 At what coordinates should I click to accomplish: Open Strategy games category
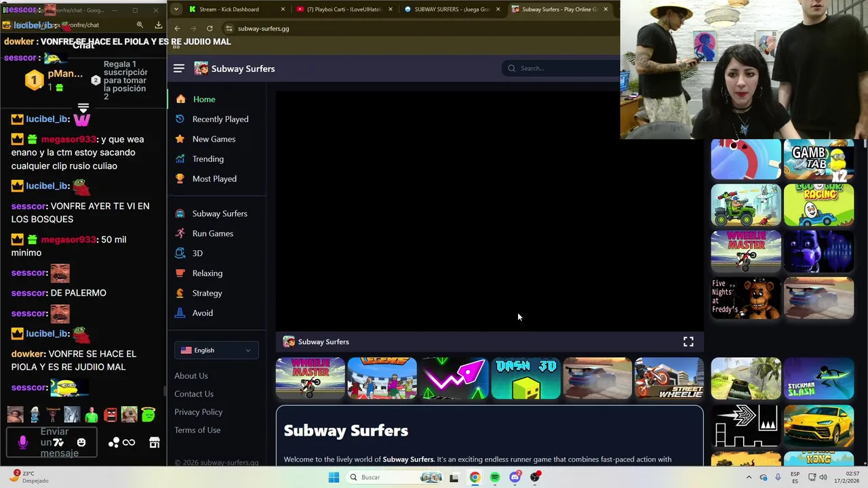coord(199,293)
